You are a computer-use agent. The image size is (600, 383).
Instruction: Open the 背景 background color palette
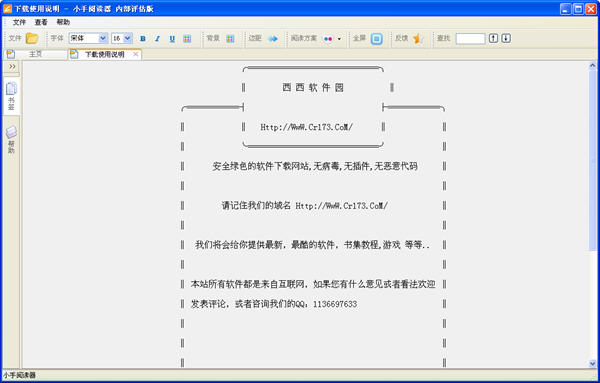point(230,39)
